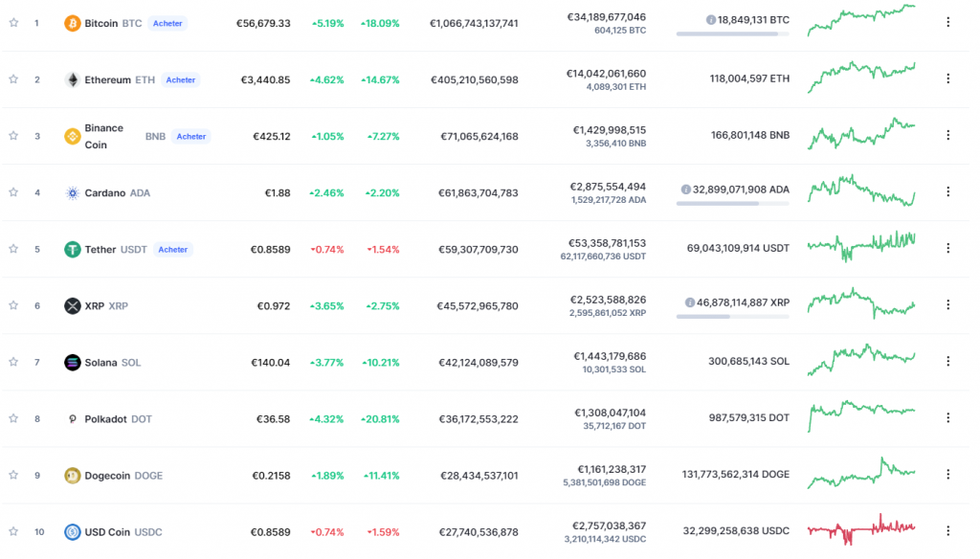Click the Dogecoin logo icon
The image size is (980, 559).
72,475
